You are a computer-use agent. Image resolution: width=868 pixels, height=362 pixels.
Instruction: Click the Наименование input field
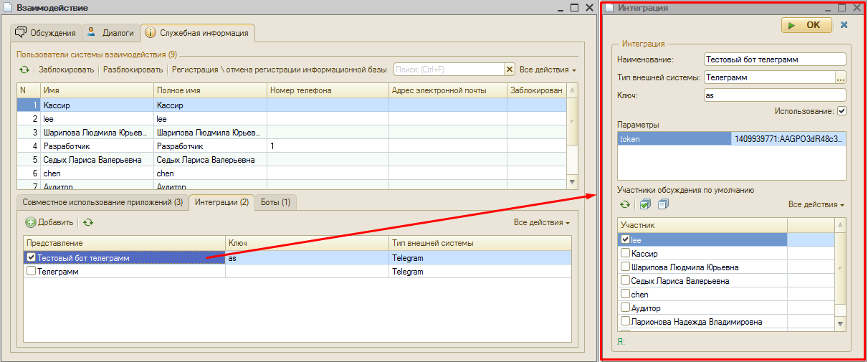[x=774, y=59]
